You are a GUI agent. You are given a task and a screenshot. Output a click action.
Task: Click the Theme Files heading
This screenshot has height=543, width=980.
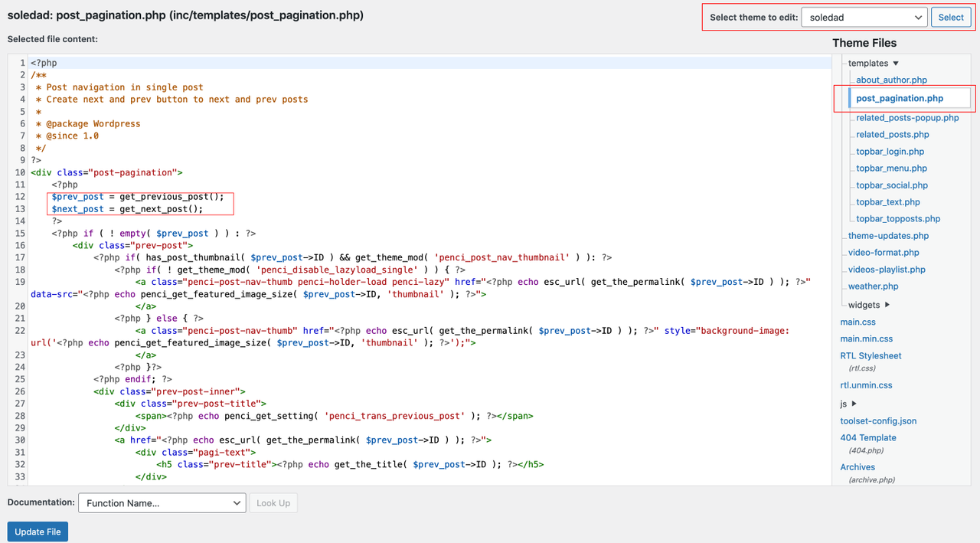click(864, 43)
